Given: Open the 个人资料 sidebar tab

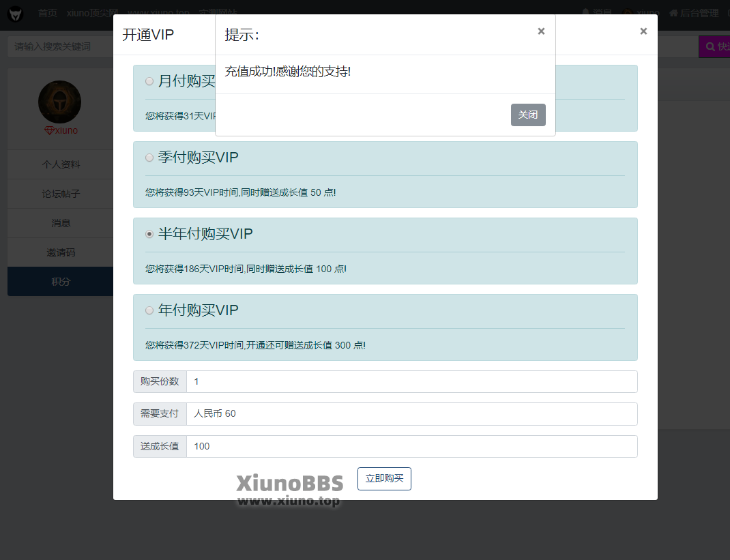Looking at the screenshot, I should click(x=61, y=164).
